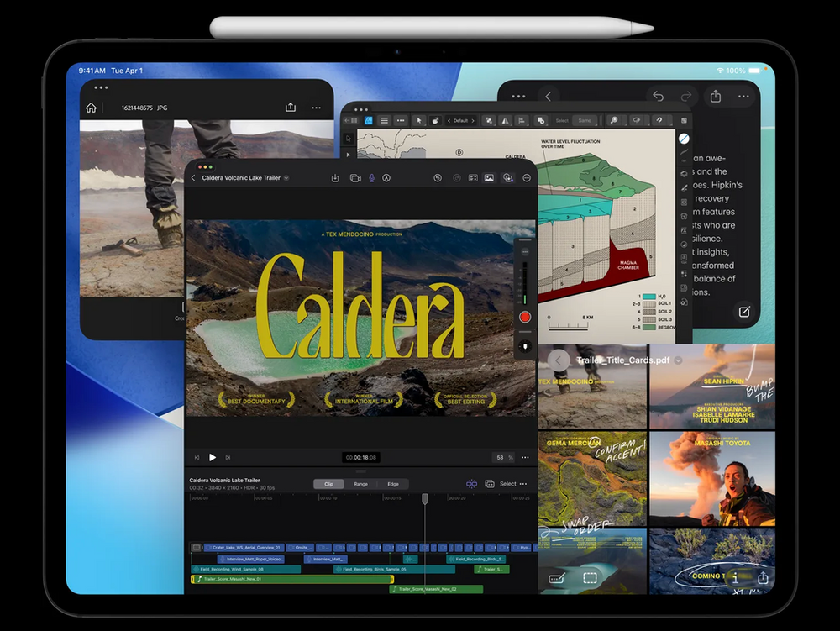Click the clip connection icon beside Select
Viewport: 840px width, 631px height.
[x=489, y=484]
